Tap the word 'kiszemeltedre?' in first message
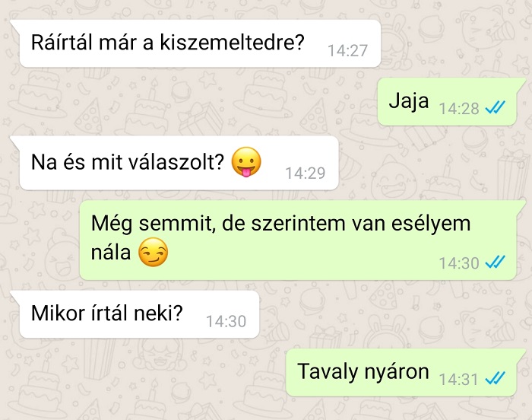Screen dimensions: 532x420 click(232, 43)
